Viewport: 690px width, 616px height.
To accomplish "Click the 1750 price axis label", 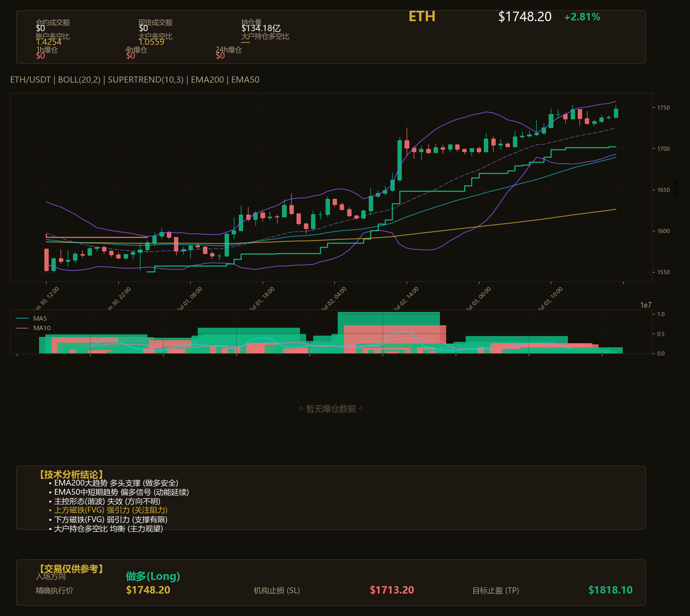I will (663, 108).
